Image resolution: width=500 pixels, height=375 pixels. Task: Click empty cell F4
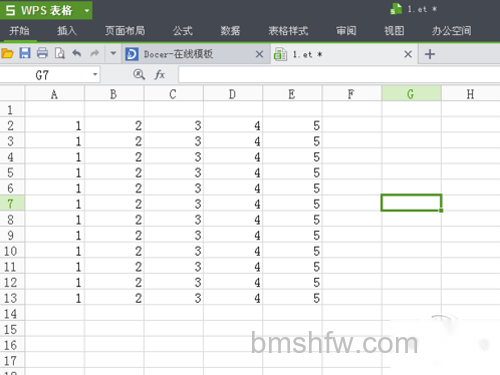[351, 157]
